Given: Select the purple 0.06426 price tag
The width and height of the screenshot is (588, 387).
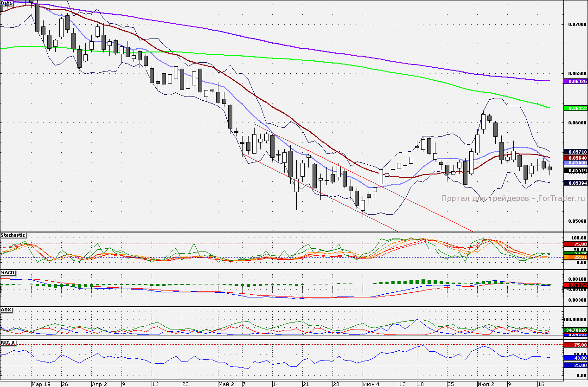Looking at the screenshot, I should click(575, 81).
